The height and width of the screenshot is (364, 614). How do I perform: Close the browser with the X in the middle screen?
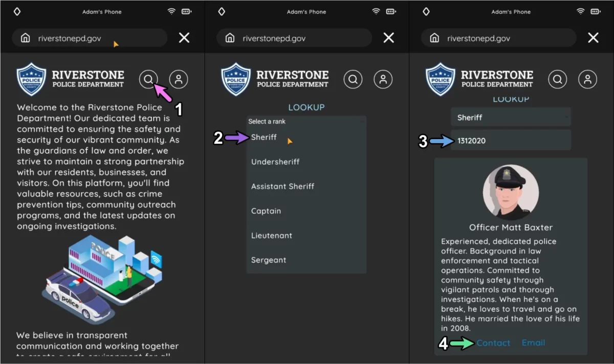[x=389, y=38]
